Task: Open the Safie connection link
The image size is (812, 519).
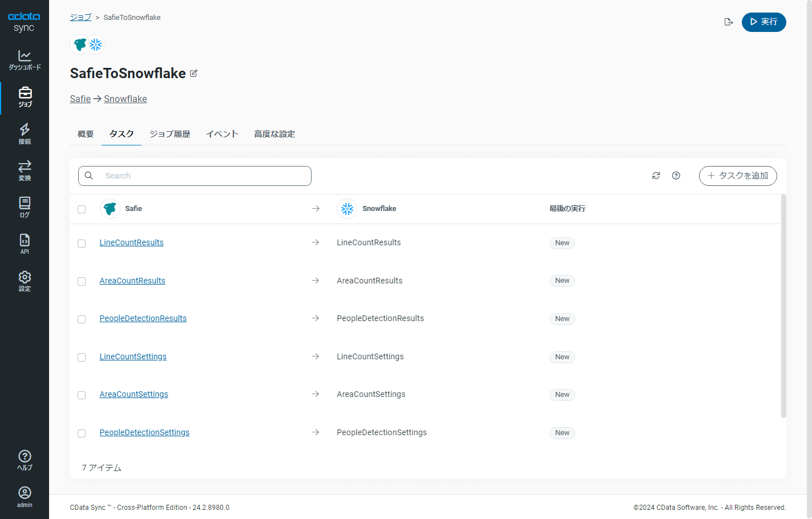Action: point(80,99)
